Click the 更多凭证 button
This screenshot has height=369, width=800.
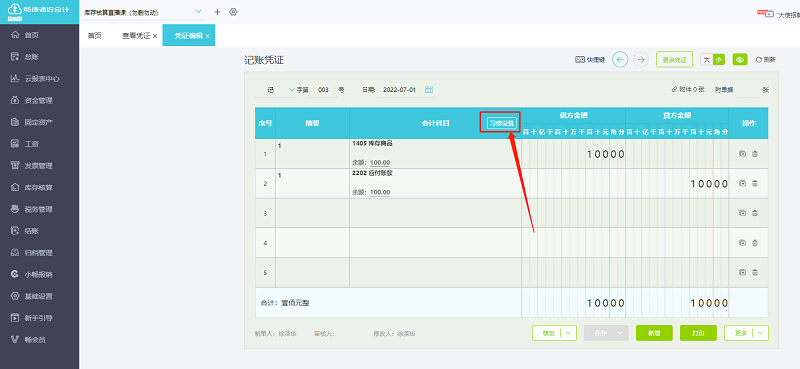[674, 60]
